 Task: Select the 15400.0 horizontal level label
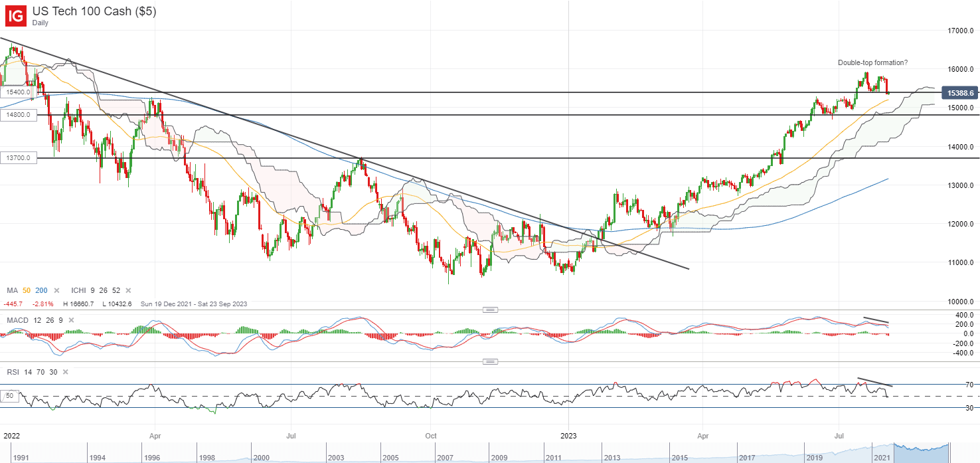click(18, 92)
